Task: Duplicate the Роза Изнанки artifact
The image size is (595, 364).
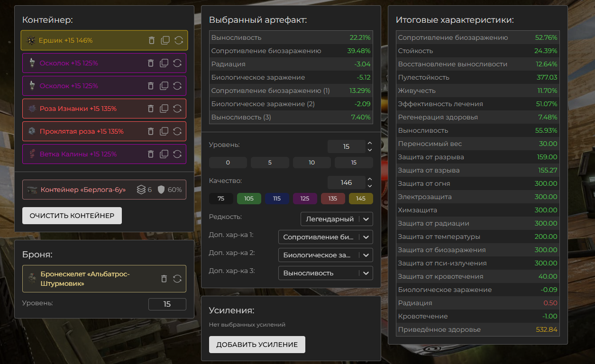Action: (164, 109)
